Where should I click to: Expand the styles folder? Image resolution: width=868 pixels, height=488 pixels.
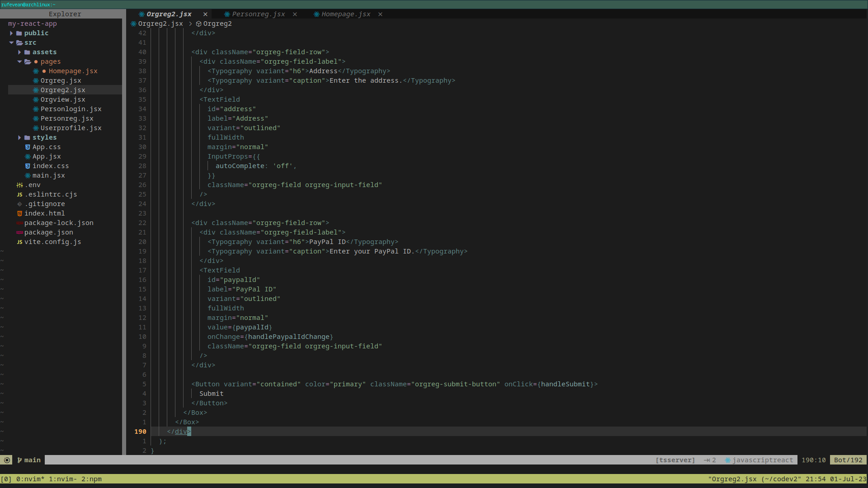point(19,137)
